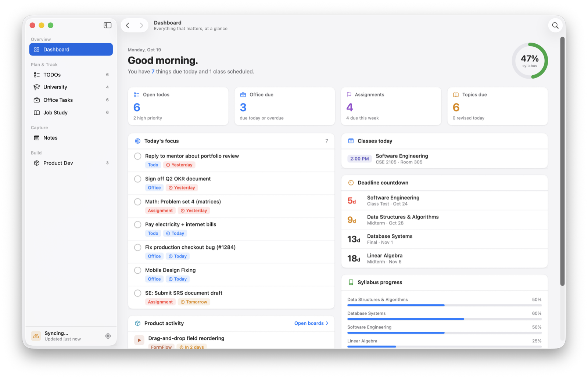588x378 pixels.
Task: Check Fix production checkout bug (#1284)
Action: (137, 247)
